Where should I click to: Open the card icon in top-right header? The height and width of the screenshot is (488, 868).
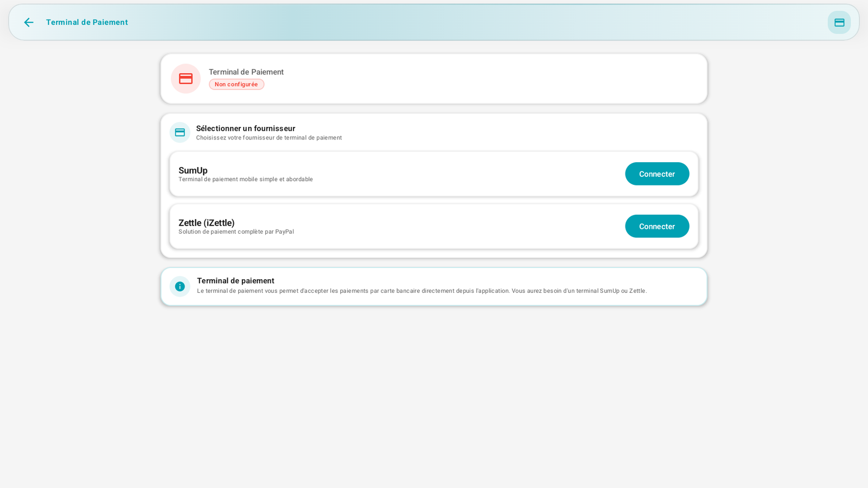839,22
